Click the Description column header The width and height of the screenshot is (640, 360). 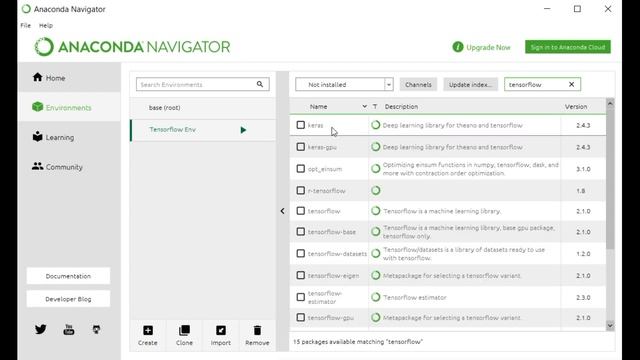[401, 107]
